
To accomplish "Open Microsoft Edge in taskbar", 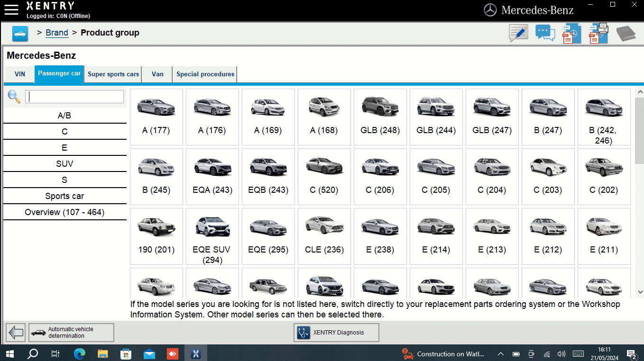I will (79, 353).
